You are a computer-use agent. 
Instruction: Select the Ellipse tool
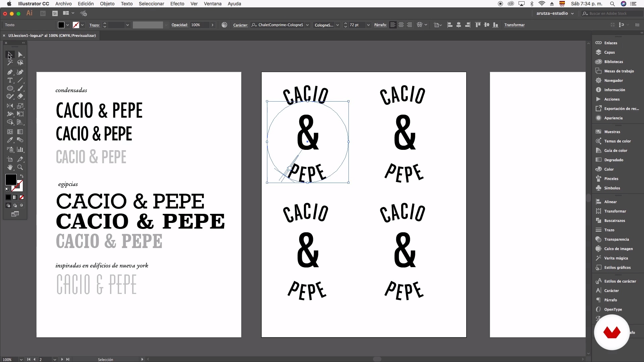(10, 88)
